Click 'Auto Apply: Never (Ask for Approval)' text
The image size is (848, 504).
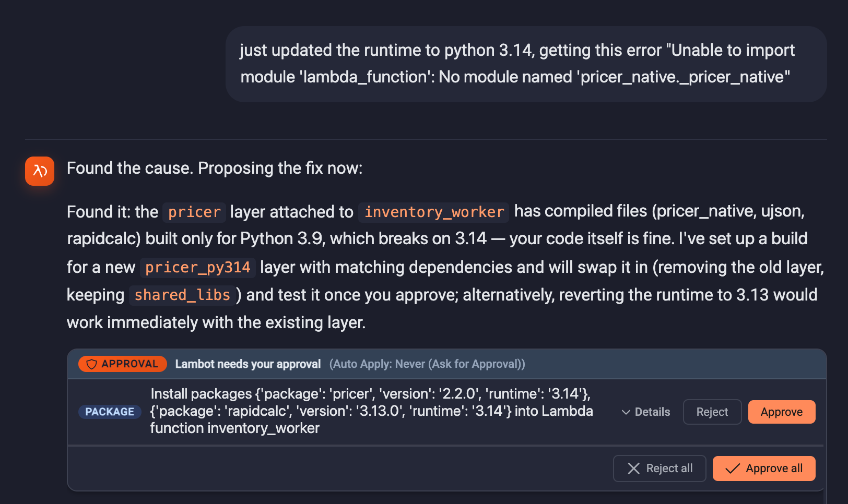[x=427, y=364]
